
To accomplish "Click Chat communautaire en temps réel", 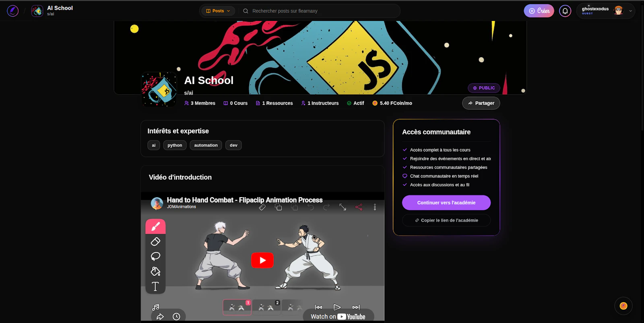I will [444, 176].
